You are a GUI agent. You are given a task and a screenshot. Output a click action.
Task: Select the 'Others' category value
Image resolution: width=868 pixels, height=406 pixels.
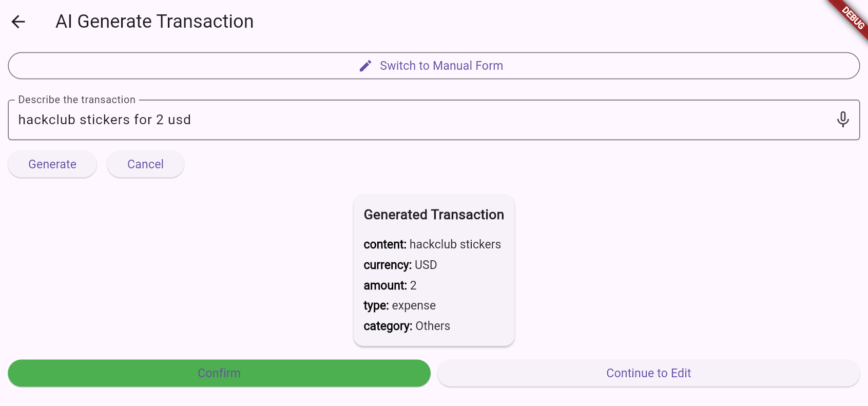pos(433,326)
